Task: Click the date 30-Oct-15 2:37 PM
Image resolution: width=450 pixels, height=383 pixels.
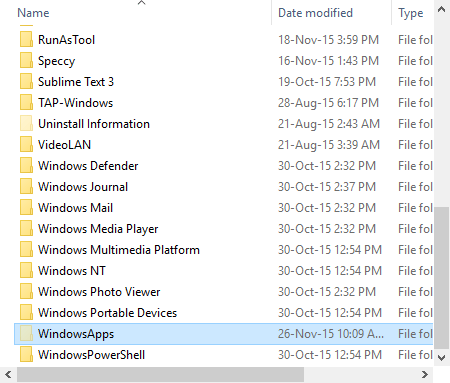Action: (x=327, y=187)
